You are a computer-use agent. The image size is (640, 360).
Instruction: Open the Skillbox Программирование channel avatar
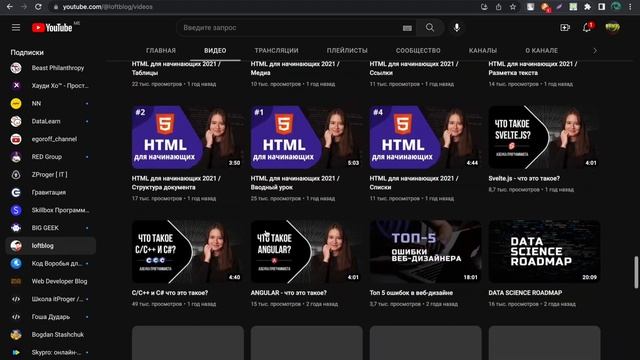[16, 210]
